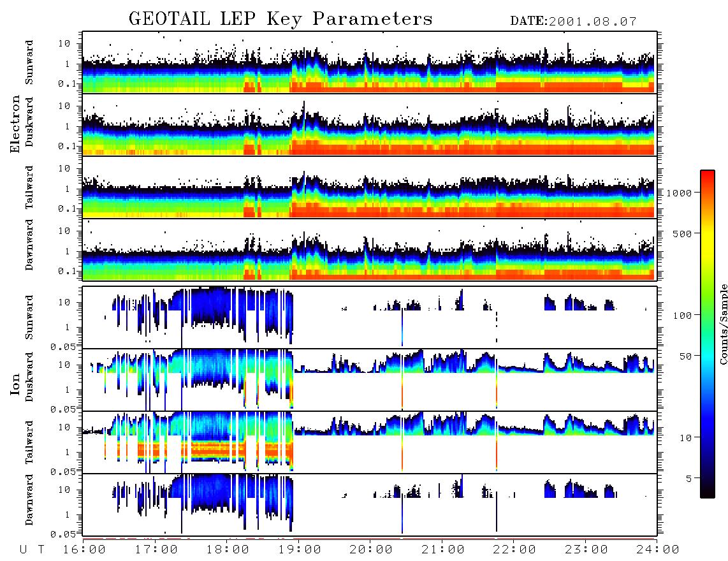Click the Electron group axis label
728x561 pixels.
coord(15,124)
